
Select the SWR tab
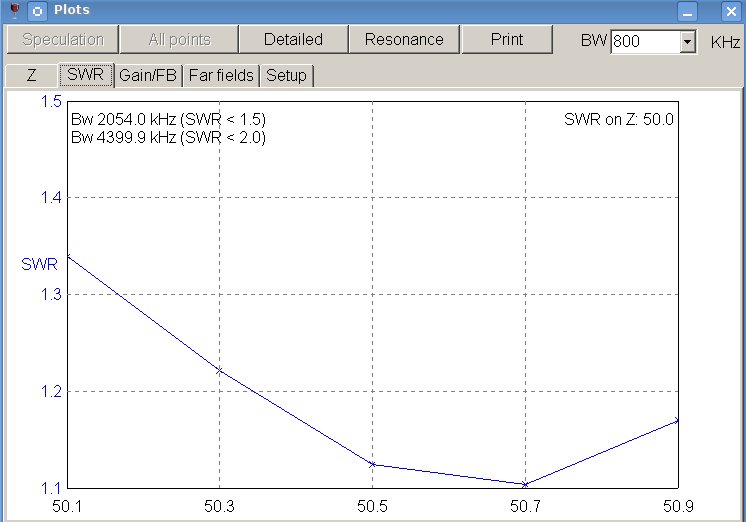(86, 75)
